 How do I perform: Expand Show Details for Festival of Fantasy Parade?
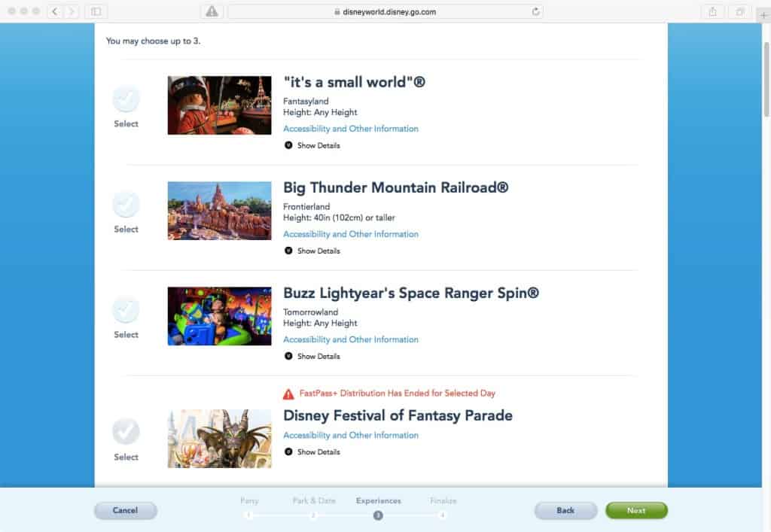[x=312, y=452]
